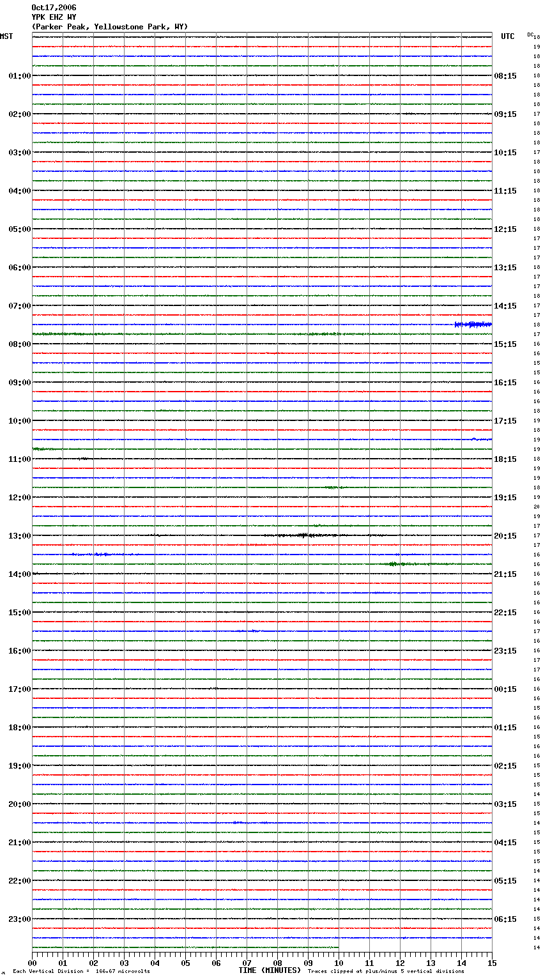Screen dimensions: 543x980
Task: Select the 23:00 MST hour label
Action: [x=20, y=919]
